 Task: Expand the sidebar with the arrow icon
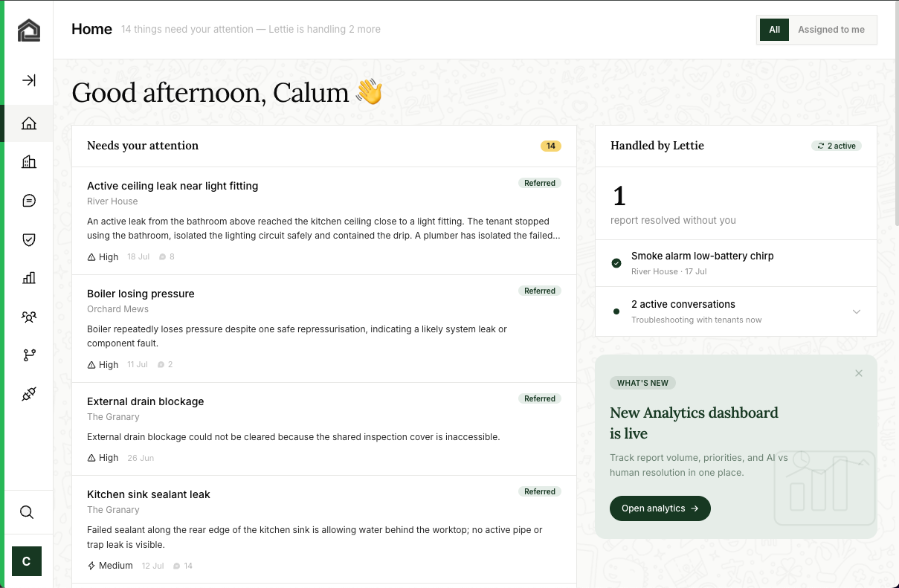29,80
